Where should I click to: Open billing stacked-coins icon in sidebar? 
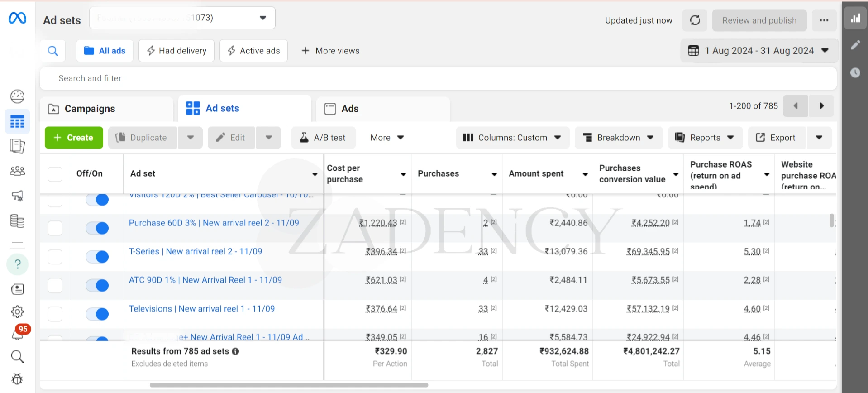pos(17,221)
